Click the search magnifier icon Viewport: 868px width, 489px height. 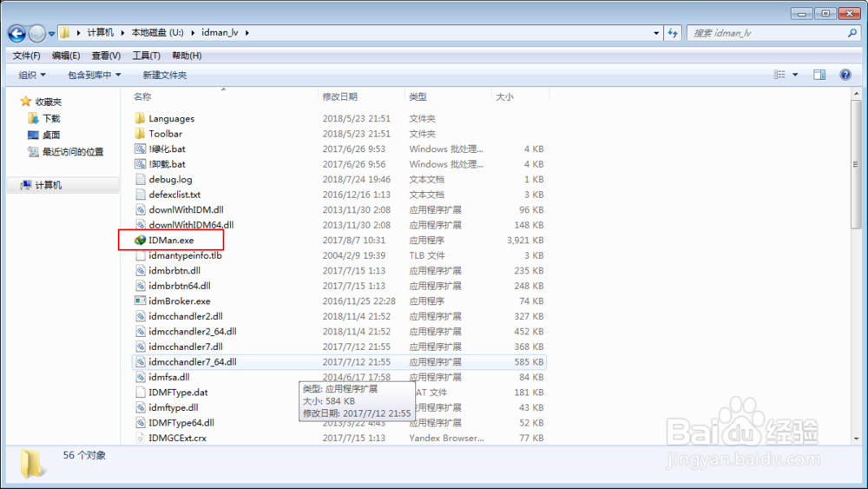coord(852,33)
